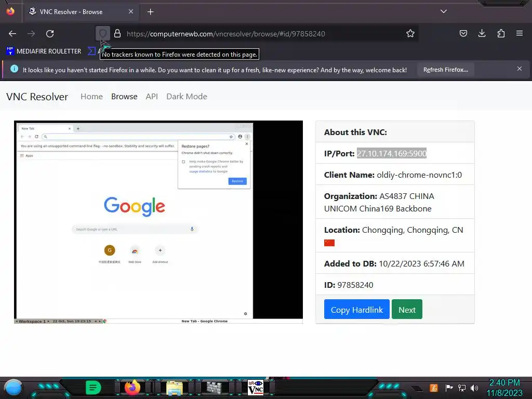Click the Firefox logo in title bar
The width and height of the screenshot is (532, 399).
point(10,11)
